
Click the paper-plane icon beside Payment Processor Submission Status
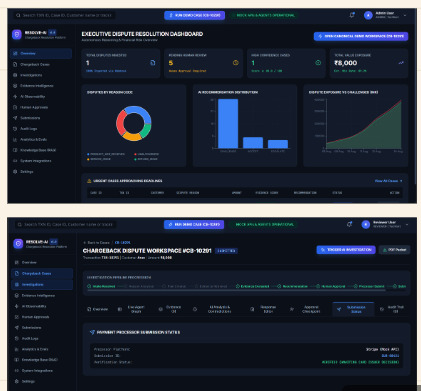pos(92,332)
